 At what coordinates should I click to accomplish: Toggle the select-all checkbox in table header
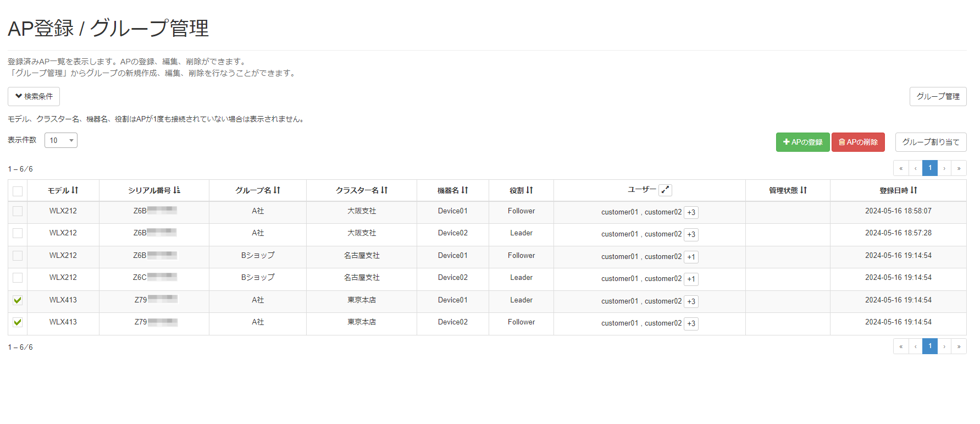18,191
